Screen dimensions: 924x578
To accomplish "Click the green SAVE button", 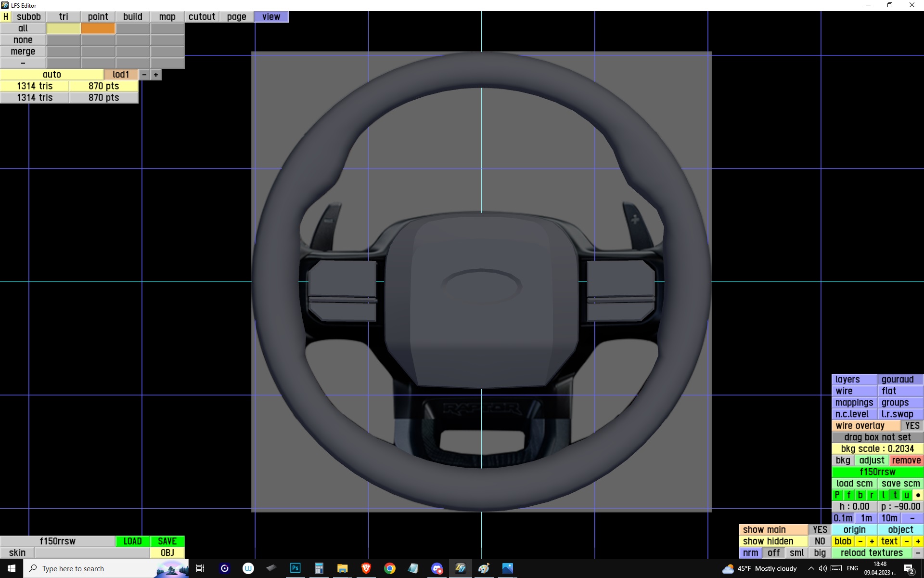I will tap(167, 541).
